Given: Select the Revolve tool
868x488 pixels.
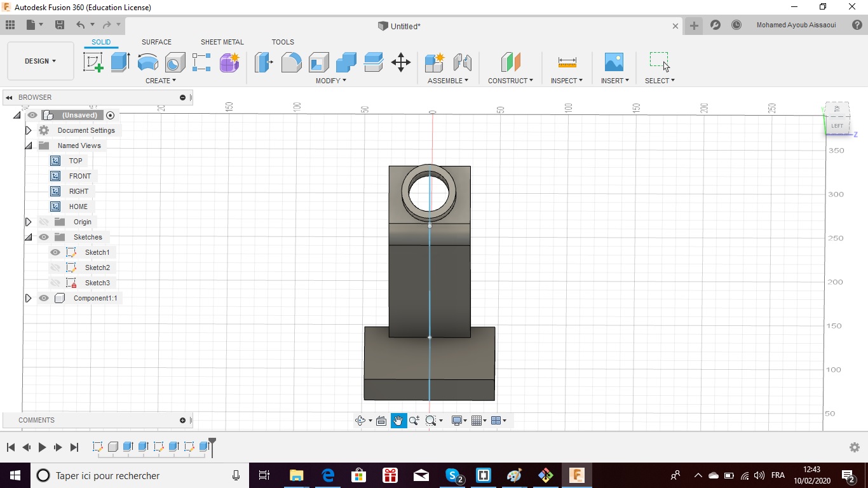Looking at the screenshot, I should tap(147, 62).
